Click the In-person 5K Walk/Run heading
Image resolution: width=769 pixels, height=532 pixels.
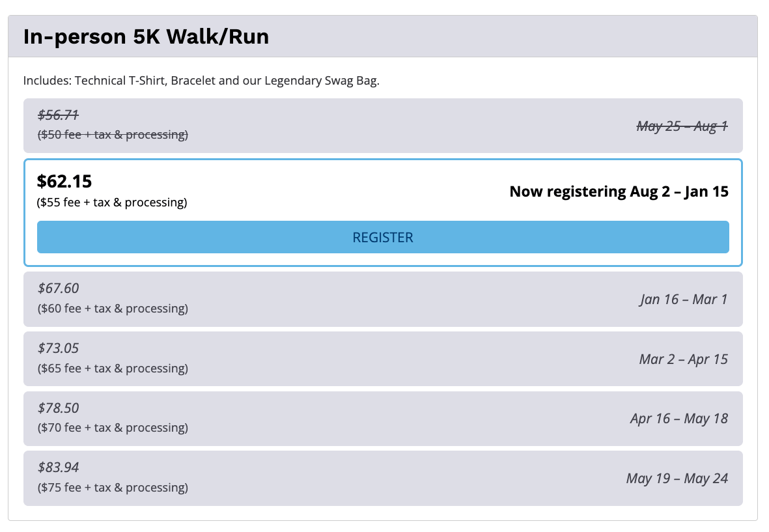tap(146, 36)
